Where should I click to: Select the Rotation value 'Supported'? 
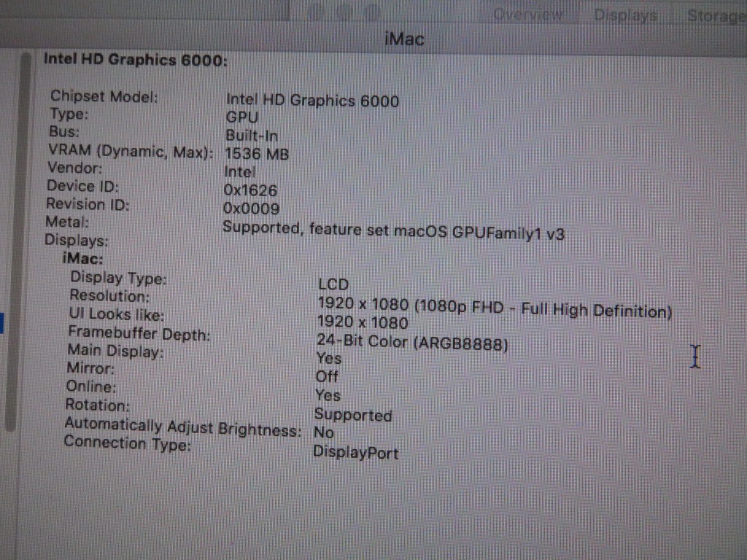pos(353,415)
